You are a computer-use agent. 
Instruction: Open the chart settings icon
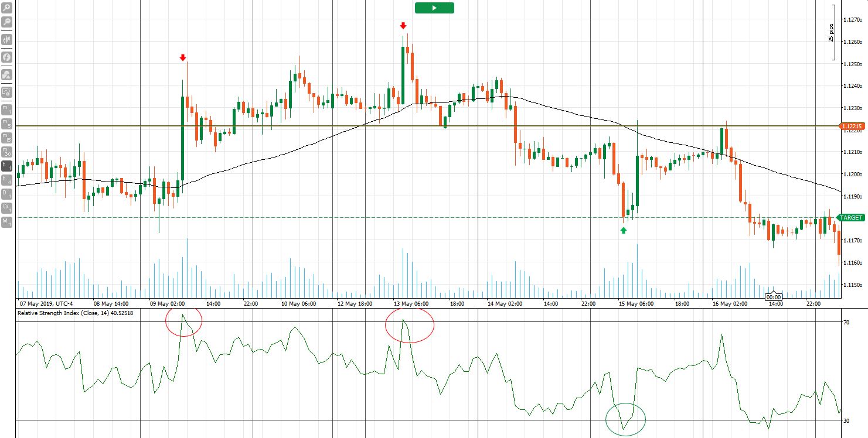[6, 91]
